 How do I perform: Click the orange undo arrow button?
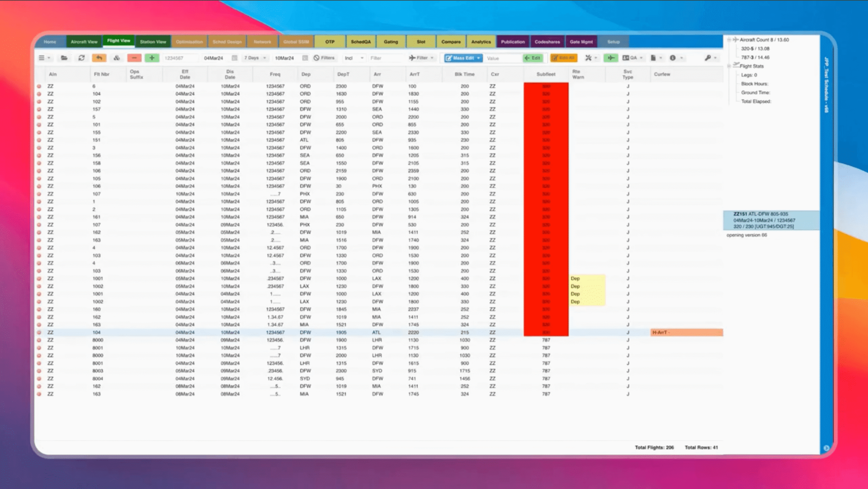(x=99, y=58)
